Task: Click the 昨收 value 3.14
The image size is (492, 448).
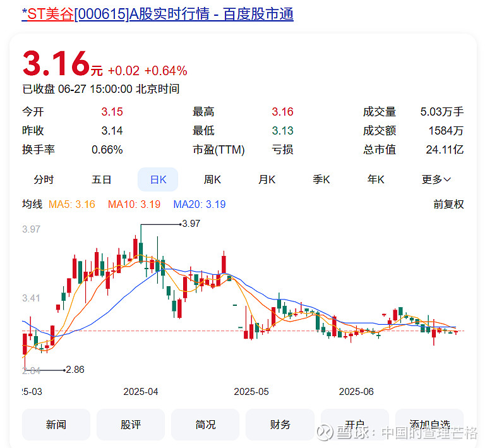Action: coord(112,131)
